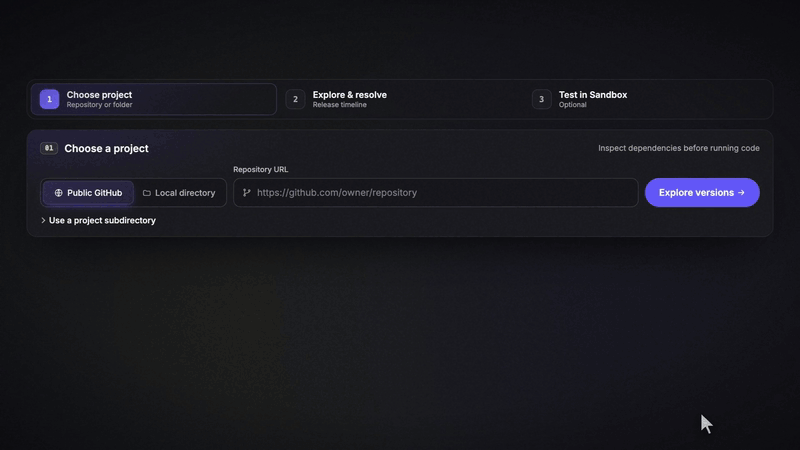Click the git branch icon in URL field

(247, 192)
